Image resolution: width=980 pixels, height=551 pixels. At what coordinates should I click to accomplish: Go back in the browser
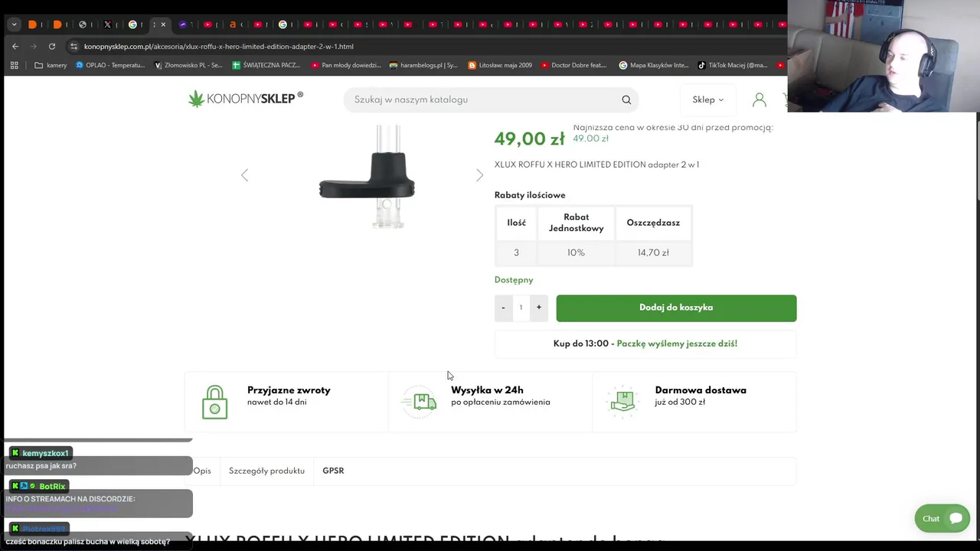[15, 46]
